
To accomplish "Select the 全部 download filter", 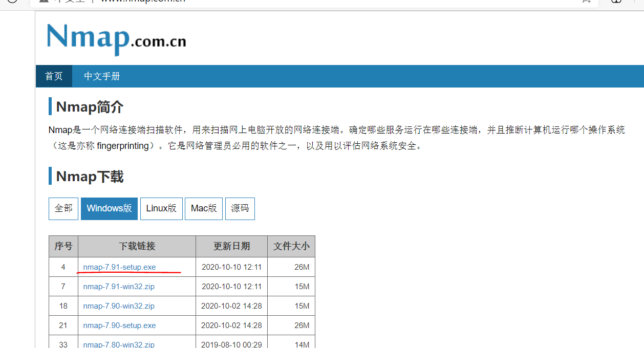I will click(63, 208).
